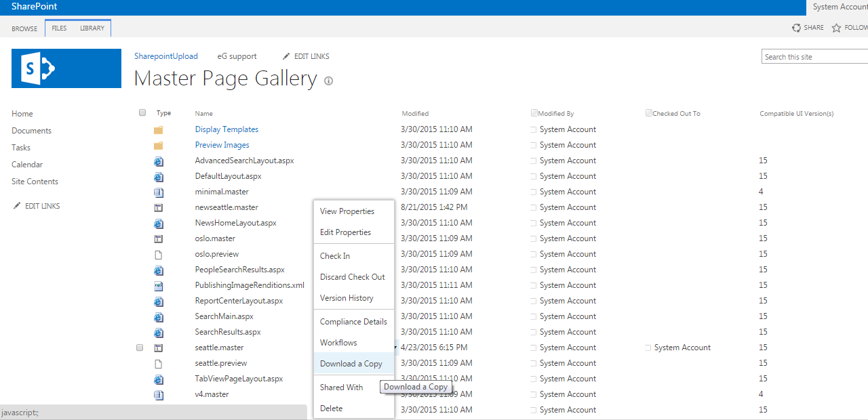Click the NewsHomeLayout.aspx file type icon
Image resolution: width=868 pixels, height=420 pixels.
158,223
